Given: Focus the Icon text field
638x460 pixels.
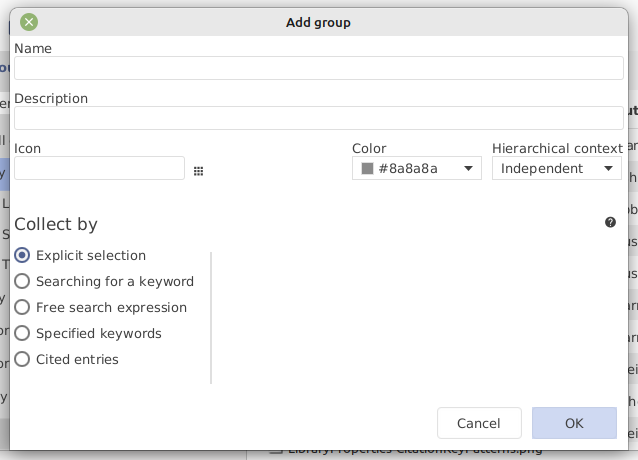Looking at the screenshot, I should (x=99, y=168).
